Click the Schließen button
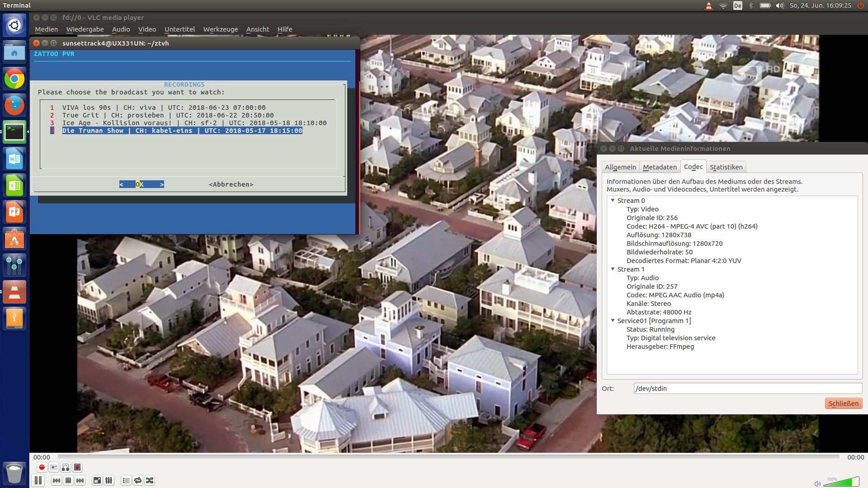The width and height of the screenshot is (868, 488). coord(843,404)
